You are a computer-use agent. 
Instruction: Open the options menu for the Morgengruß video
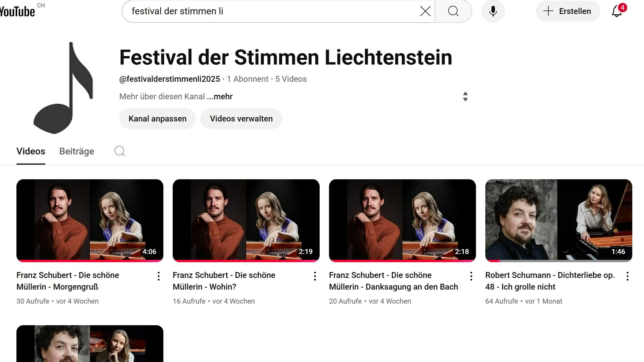point(159,276)
